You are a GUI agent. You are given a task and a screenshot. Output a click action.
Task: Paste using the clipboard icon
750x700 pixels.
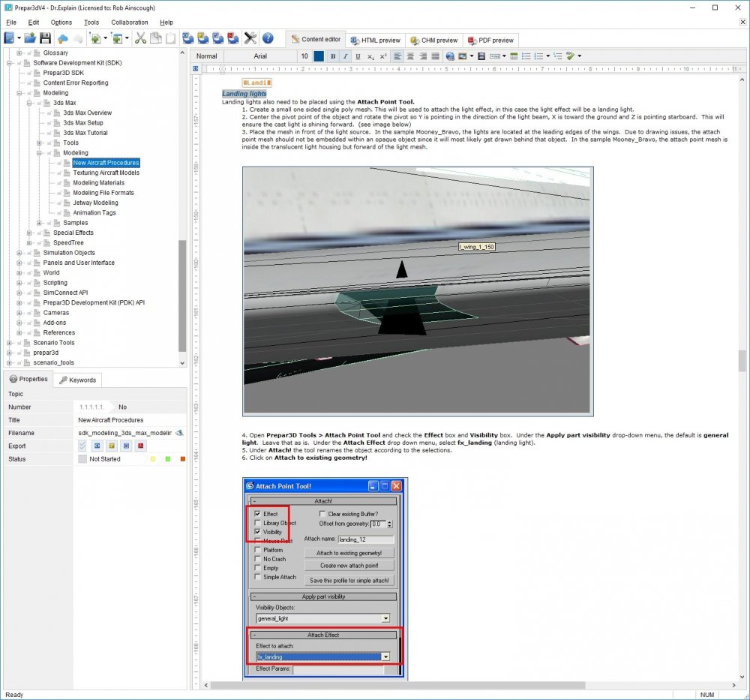pos(171,38)
